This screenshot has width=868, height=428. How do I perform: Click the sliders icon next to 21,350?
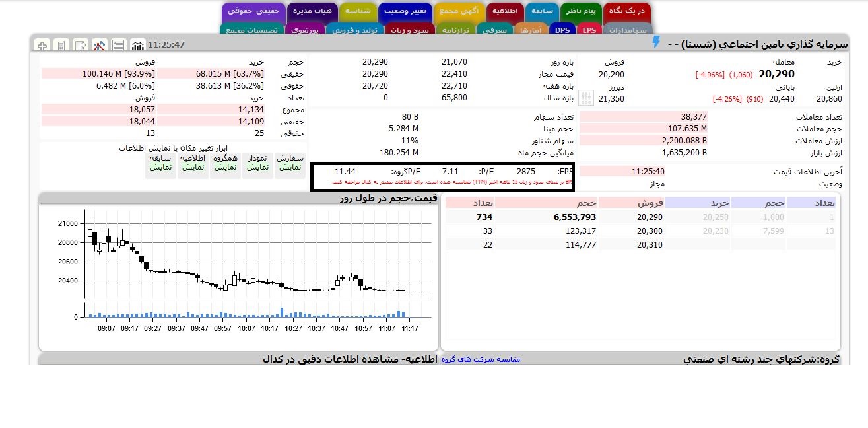pyautogui.click(x=586, y=98)
